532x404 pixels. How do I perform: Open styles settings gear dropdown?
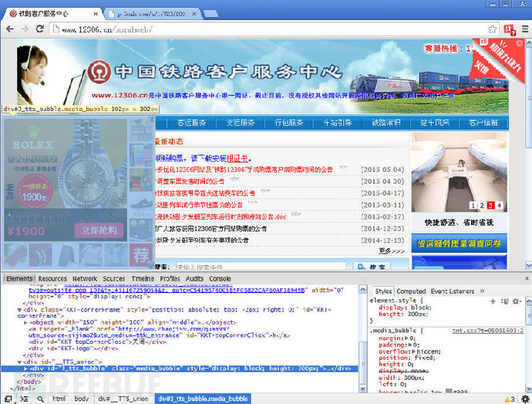pos(517,301)
